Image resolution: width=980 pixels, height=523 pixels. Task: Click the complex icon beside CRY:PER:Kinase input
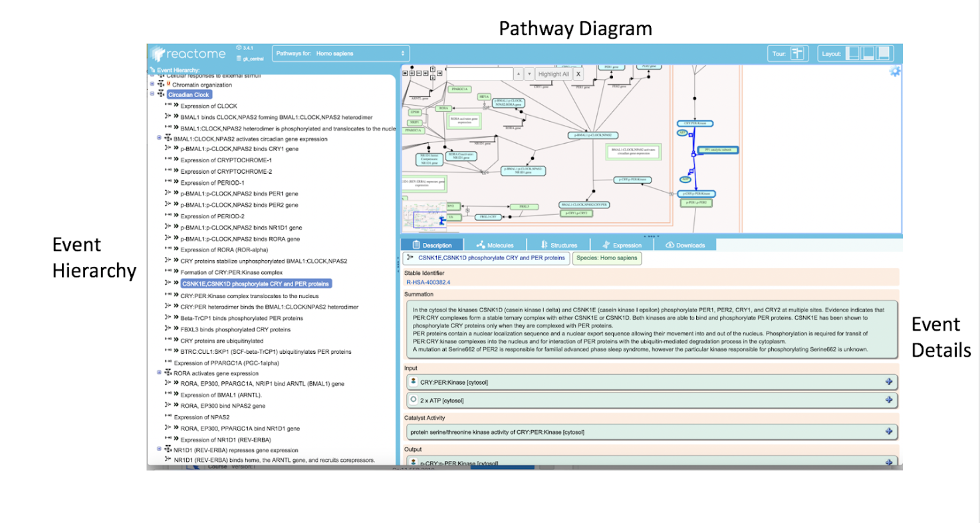click(x=414, y=382)
